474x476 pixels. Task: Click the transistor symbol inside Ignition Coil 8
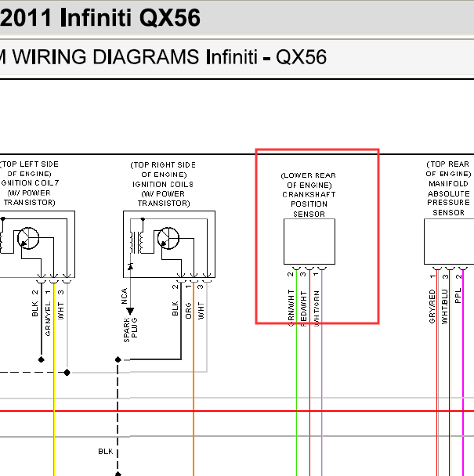coord(168,238)
